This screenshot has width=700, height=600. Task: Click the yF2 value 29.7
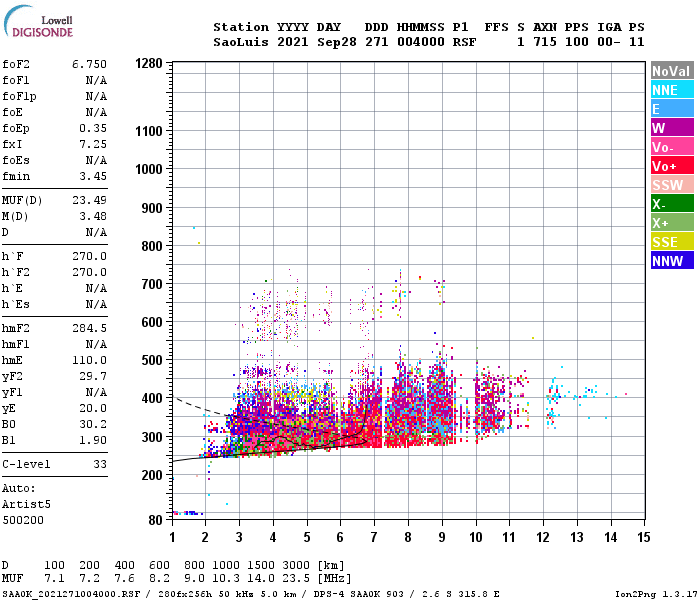(93, 376)
